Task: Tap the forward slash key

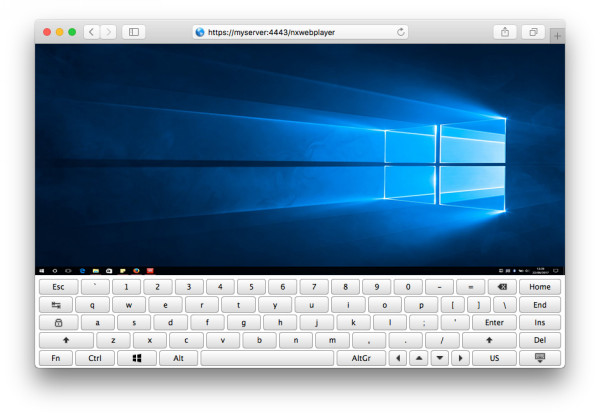Action: pos(442,340)
